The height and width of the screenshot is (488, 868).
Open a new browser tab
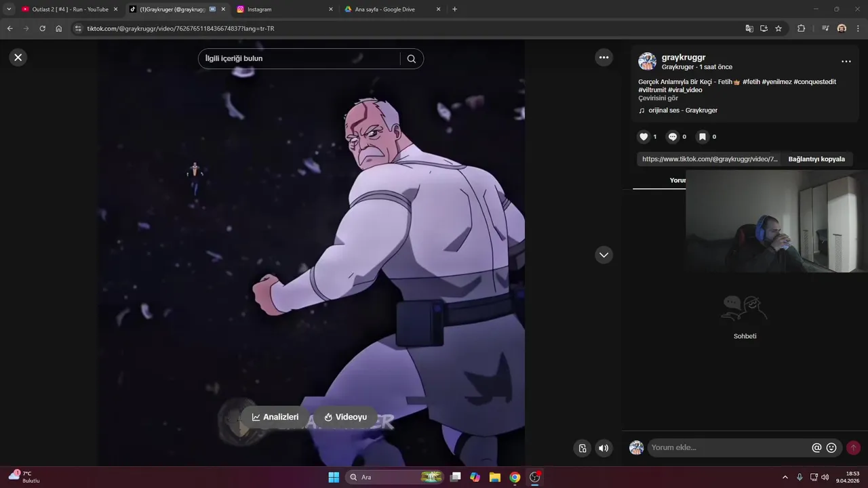pos(454,9)
